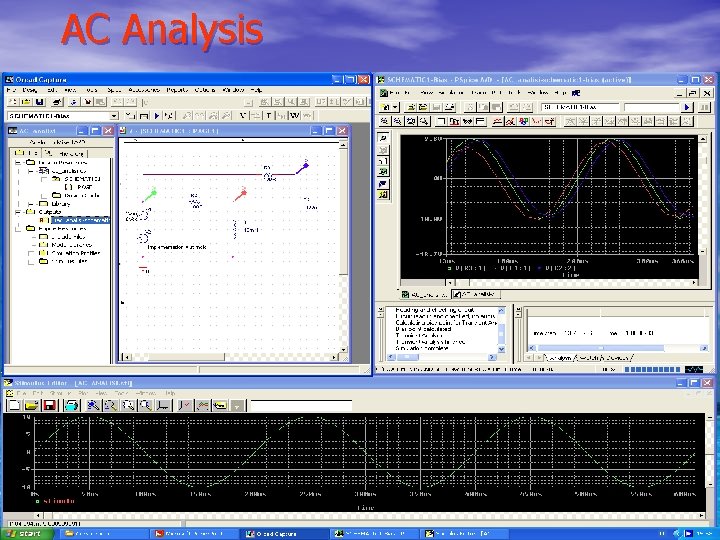Viewport: 720px width, 540px height.
Task: Select the Design Cache folder in tree
Action: tap(76, 195)
